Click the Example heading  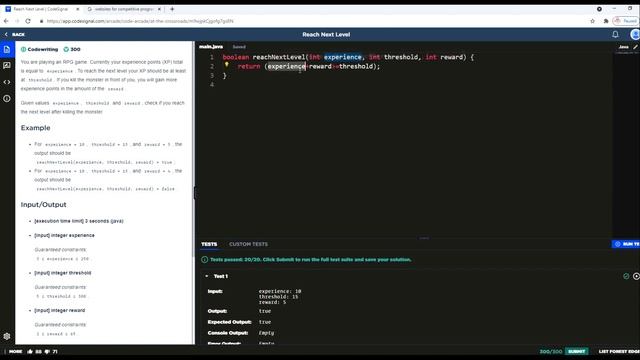(x=36, y=128)
